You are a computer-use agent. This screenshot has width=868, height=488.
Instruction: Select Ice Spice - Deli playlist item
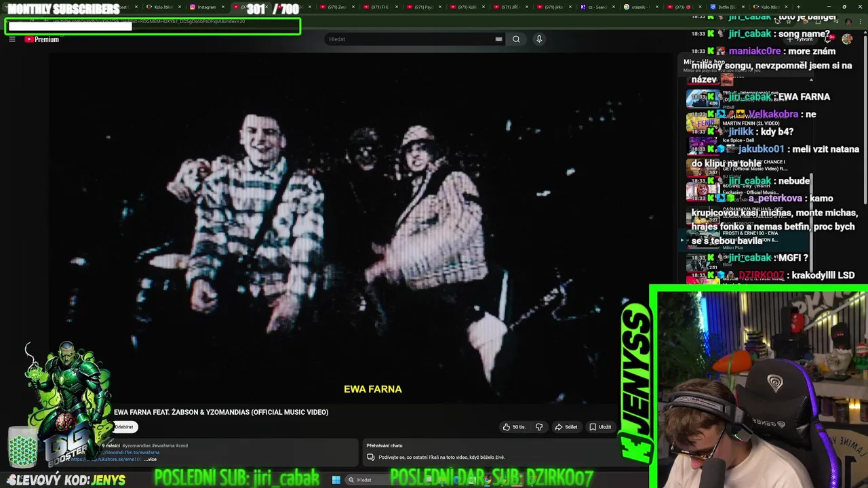point(738,140)
